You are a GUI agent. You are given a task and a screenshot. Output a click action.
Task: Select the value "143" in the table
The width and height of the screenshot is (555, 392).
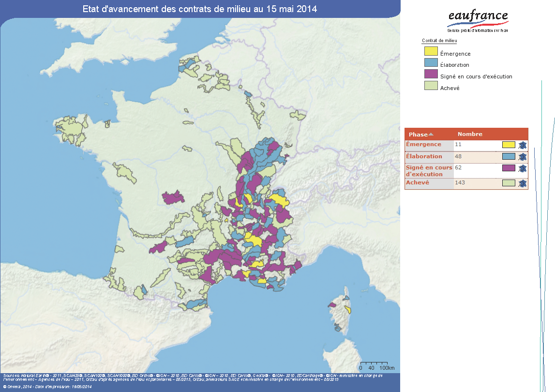pyautogui.click(x=460, y=182)
